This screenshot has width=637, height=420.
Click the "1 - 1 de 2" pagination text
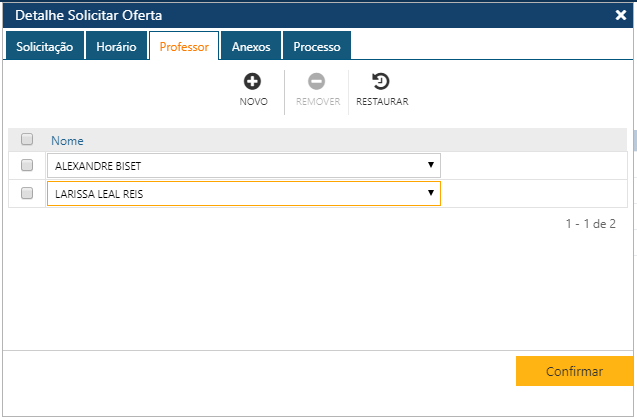[x=590, y=224]
